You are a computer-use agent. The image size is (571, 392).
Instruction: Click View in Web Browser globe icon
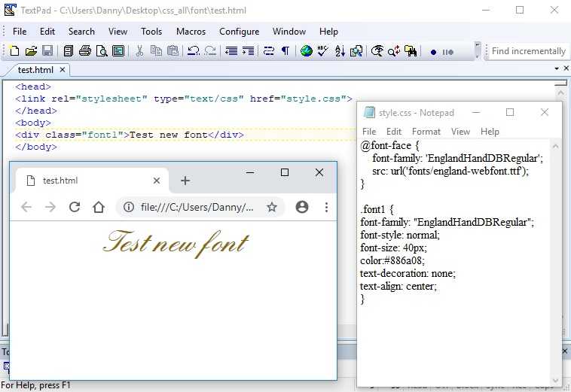coord(307,51)
